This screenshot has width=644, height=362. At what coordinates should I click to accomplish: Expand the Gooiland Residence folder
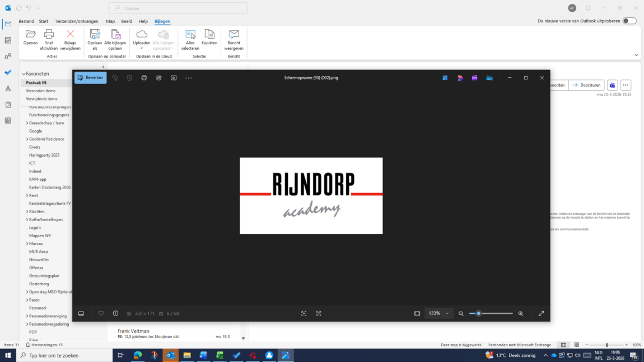[x=27, y=139]
